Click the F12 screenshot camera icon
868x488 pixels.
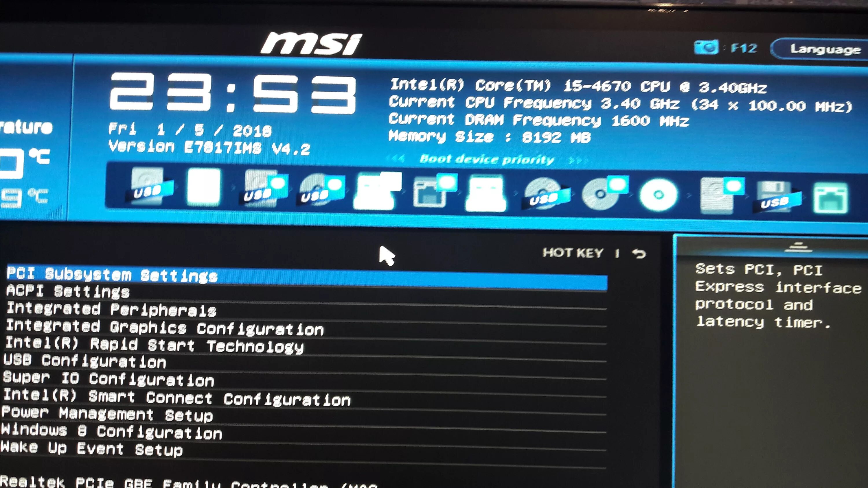click(706, 47)
